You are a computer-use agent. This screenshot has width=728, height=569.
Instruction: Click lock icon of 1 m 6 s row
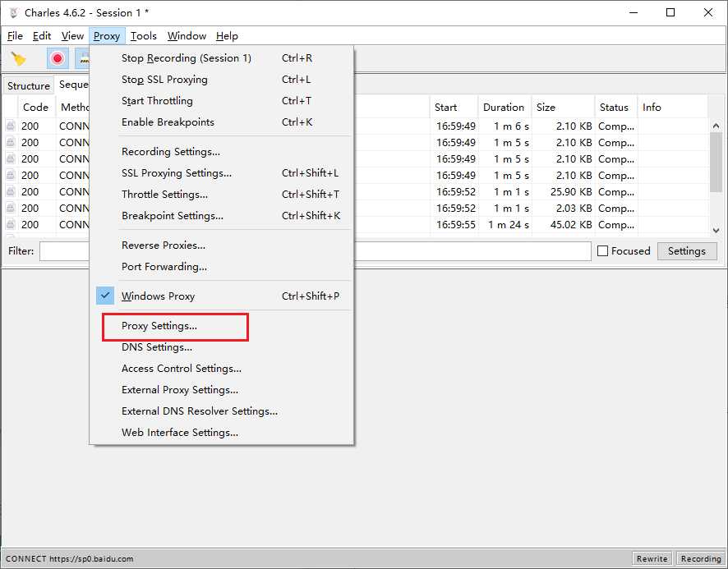click(10, 126)
